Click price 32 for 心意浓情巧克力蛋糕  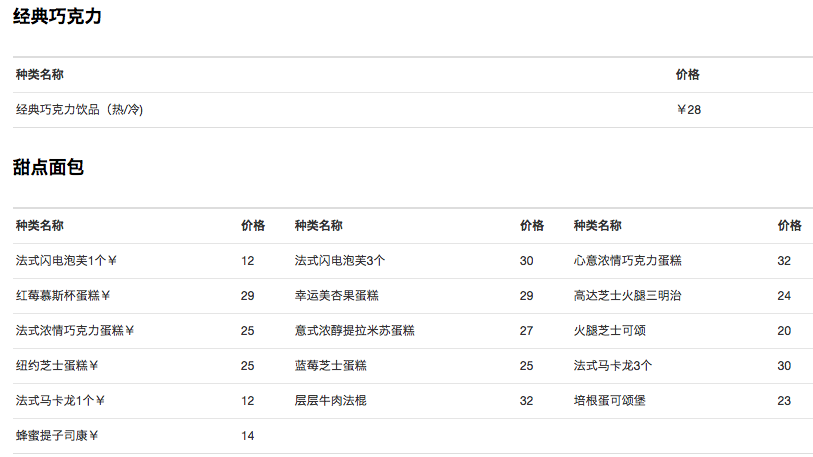pyautogui.click(x=784, y=261)
